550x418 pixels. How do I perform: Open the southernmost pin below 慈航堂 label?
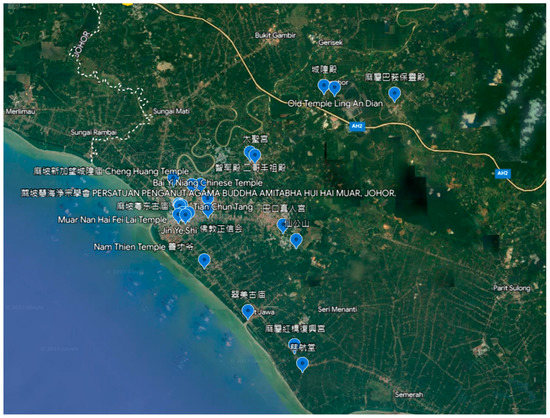click(x=302, y=364)
